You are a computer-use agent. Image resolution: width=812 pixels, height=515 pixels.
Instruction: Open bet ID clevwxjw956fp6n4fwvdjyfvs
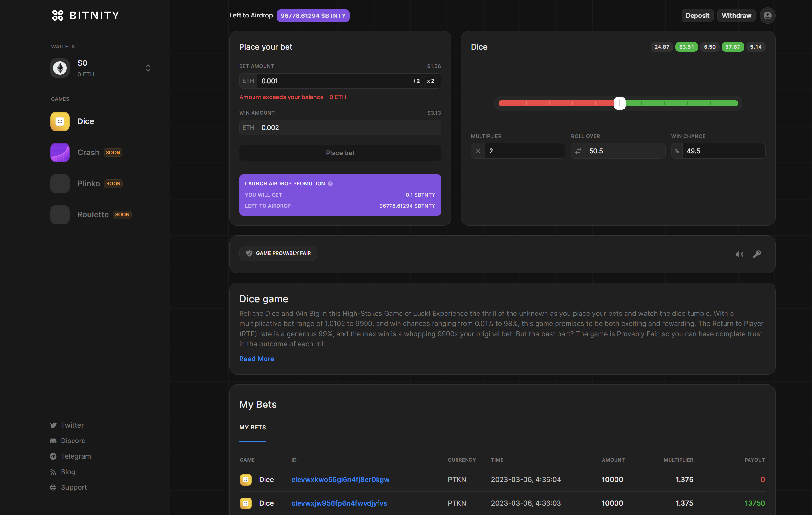click(339, 503)
